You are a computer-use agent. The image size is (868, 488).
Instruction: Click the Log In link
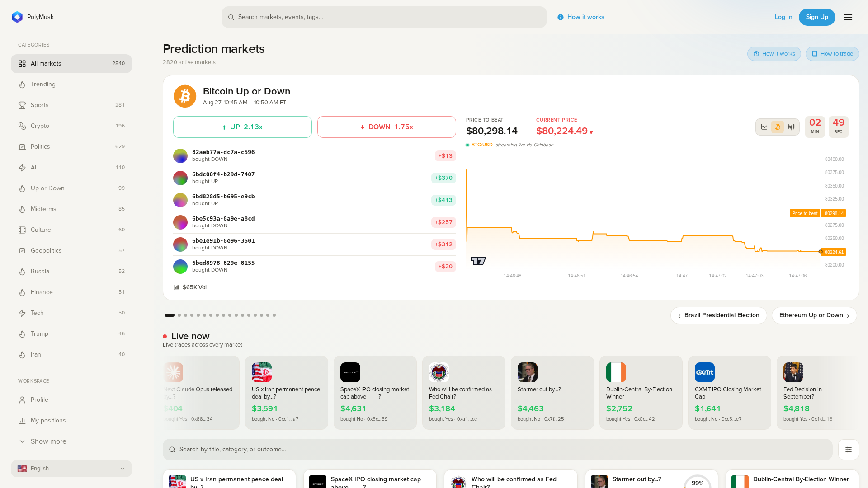click(783, 17)
